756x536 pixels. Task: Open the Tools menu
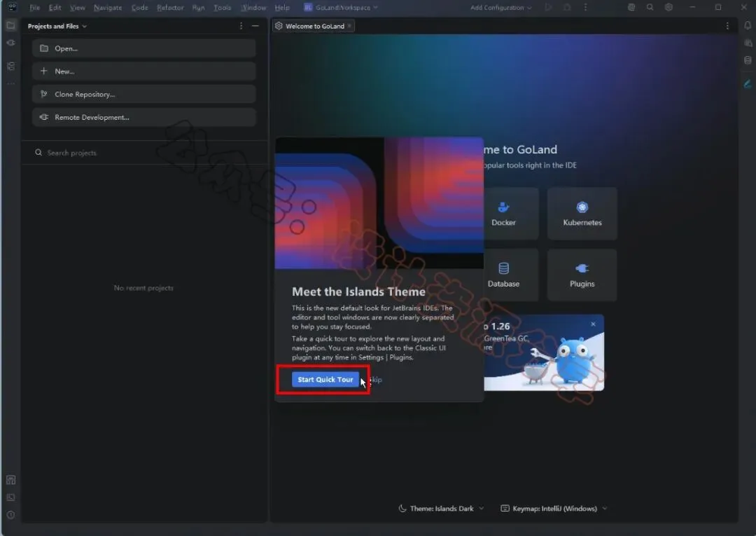tap(223, 7)
